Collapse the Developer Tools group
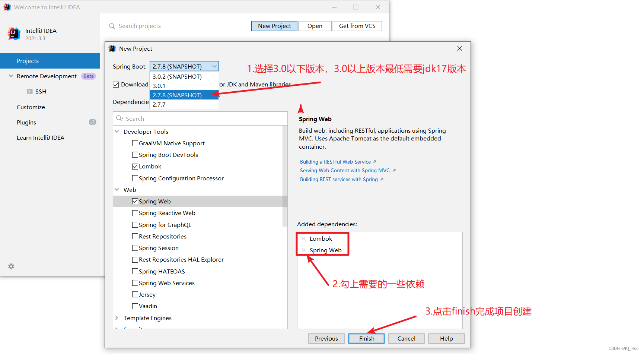The width and height of the screenshot is (644, 354). (117, 132)
